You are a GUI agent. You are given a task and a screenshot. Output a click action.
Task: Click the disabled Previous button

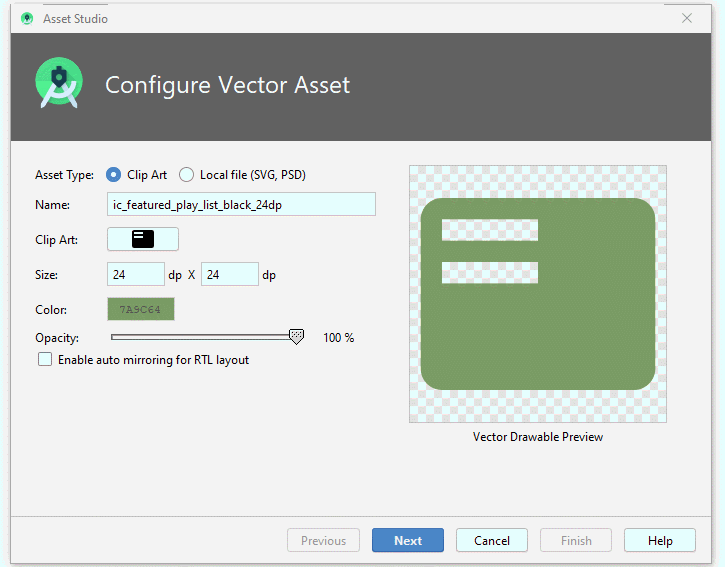click(323, 540)
